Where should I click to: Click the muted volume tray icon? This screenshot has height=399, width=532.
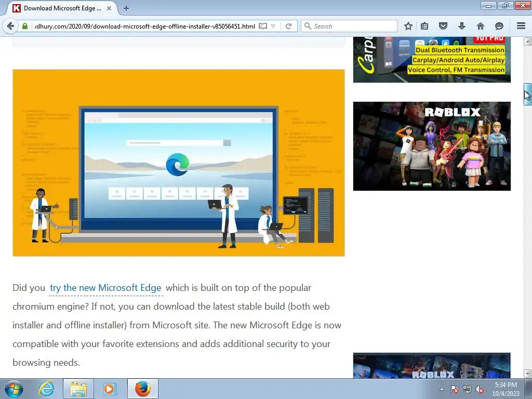[x=479, y=389]
